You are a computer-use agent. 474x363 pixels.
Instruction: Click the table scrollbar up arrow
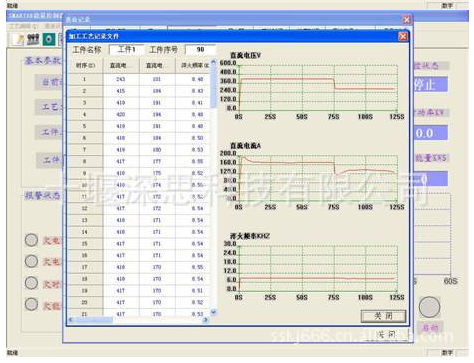point(213,62)
